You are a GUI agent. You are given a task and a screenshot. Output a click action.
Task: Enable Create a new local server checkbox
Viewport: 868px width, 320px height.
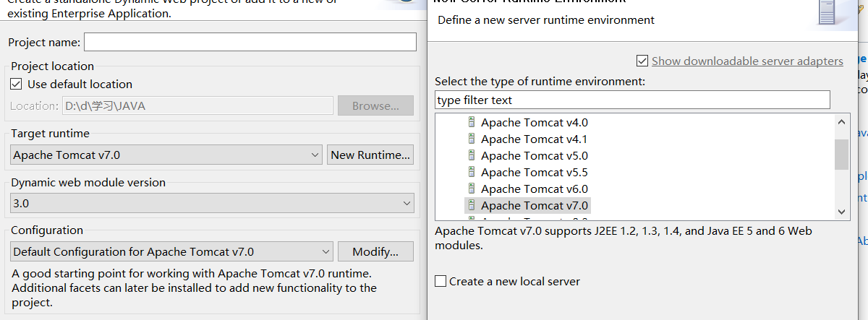pos(441,281)
